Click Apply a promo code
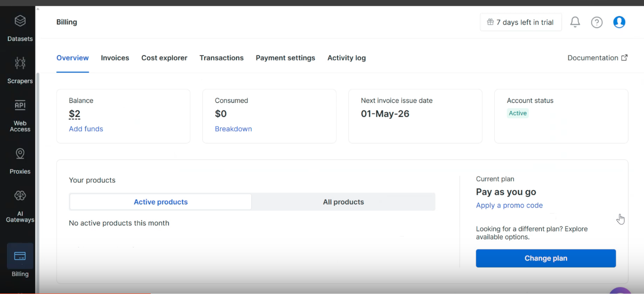Image resolution: width=644 pixels, height=294 pixels. [509, 205]
